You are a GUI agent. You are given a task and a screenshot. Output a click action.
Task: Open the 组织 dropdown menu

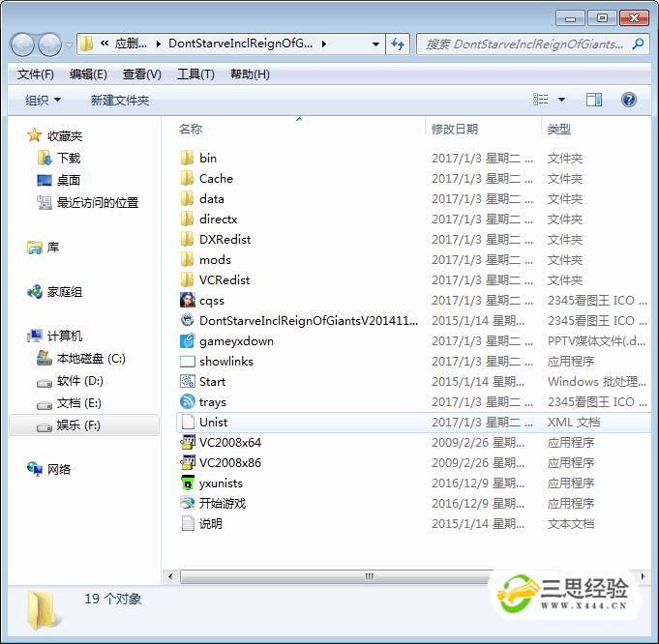tap(43, 101)
